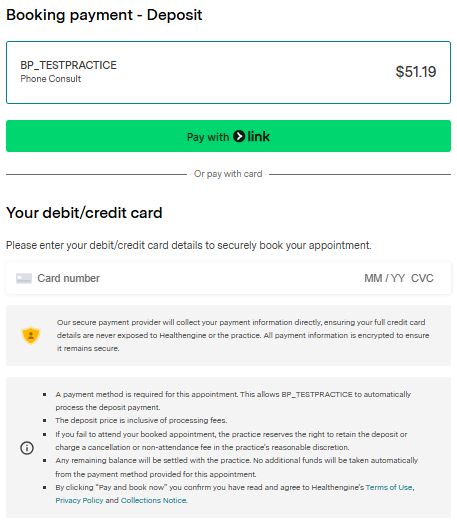457x525 pixels.
Task: Open the Privacy Policy link
Action: pos(79,500)
